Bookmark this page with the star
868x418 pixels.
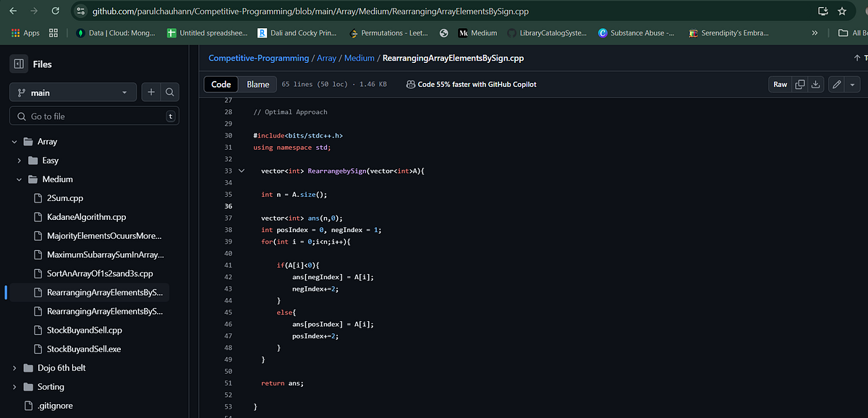click(x=841, y=11)
